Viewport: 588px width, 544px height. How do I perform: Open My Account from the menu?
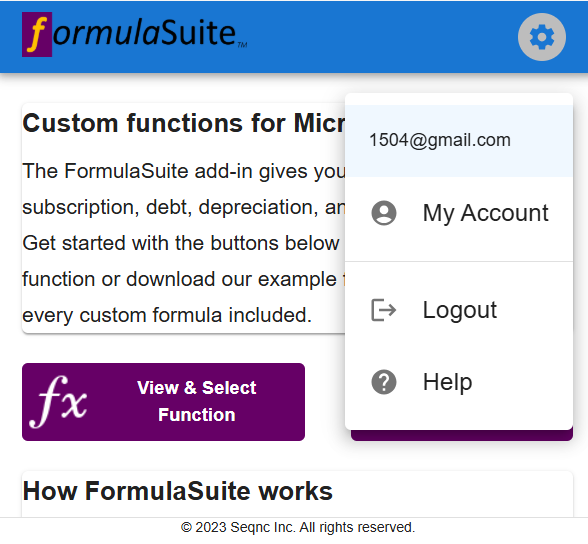pyautogui.click(x=459, y=213)
